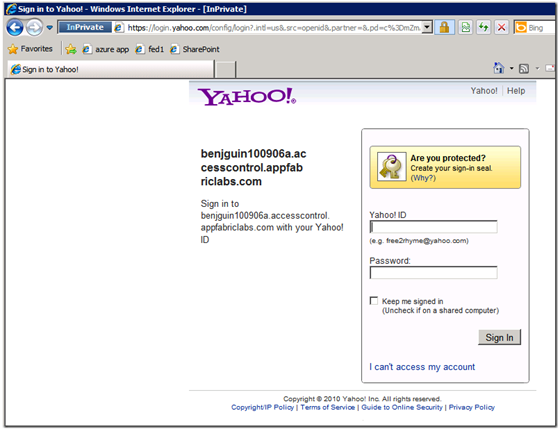Click the Refresh page icon

click(484, 28)
